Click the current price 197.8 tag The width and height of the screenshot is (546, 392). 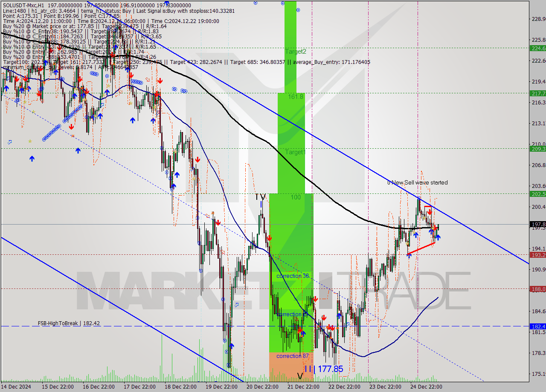(x=537, y=224)
